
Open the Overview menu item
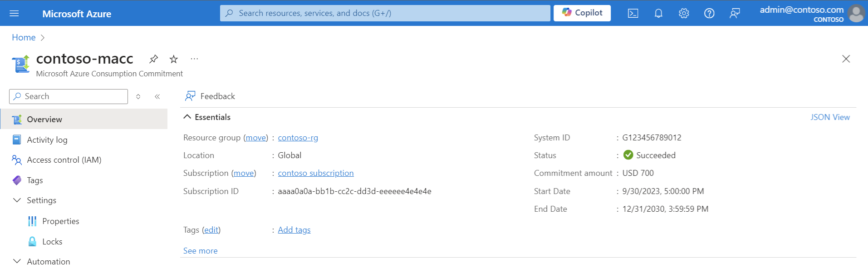tap(84, 119)
